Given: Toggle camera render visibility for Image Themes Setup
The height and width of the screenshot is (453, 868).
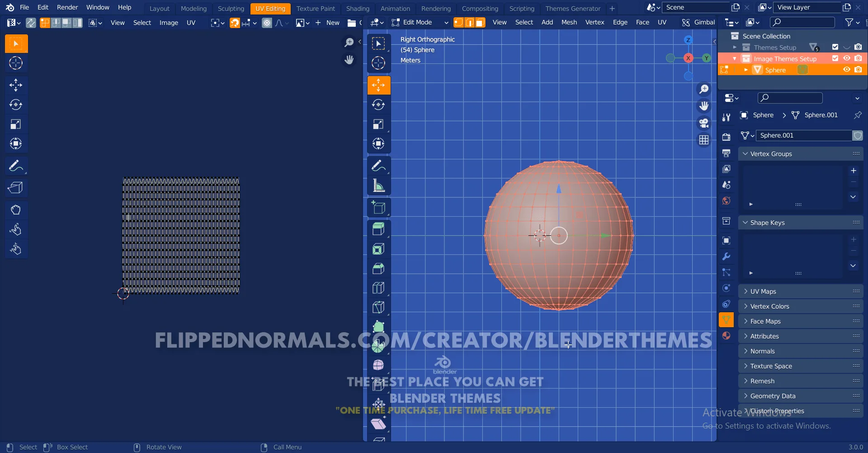Looking at the screenshot, I should [858, 58].
